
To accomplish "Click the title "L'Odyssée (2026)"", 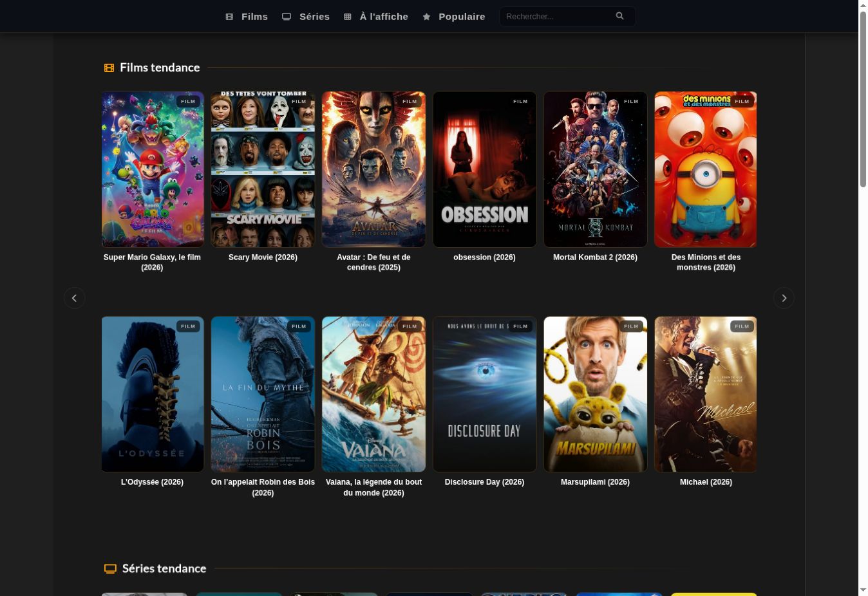I will click(153, 482).
